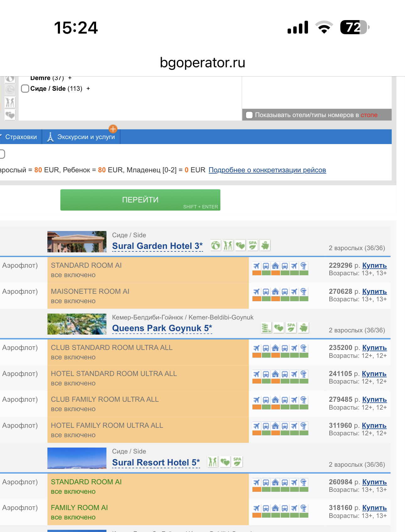Expand the Demre region with plus sign
405x532 pixels.
[70, 78]
